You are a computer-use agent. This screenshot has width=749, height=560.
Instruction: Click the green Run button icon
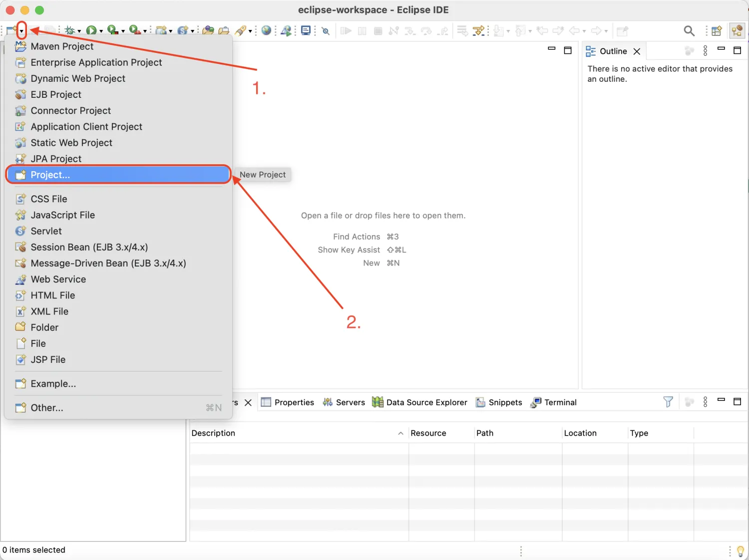point(91,30)
